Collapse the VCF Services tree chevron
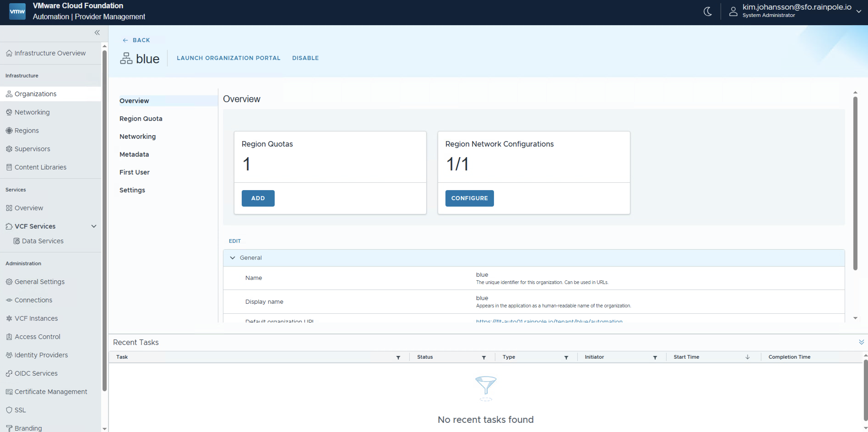This screenshot has width=868, height=432. [94, 226]
